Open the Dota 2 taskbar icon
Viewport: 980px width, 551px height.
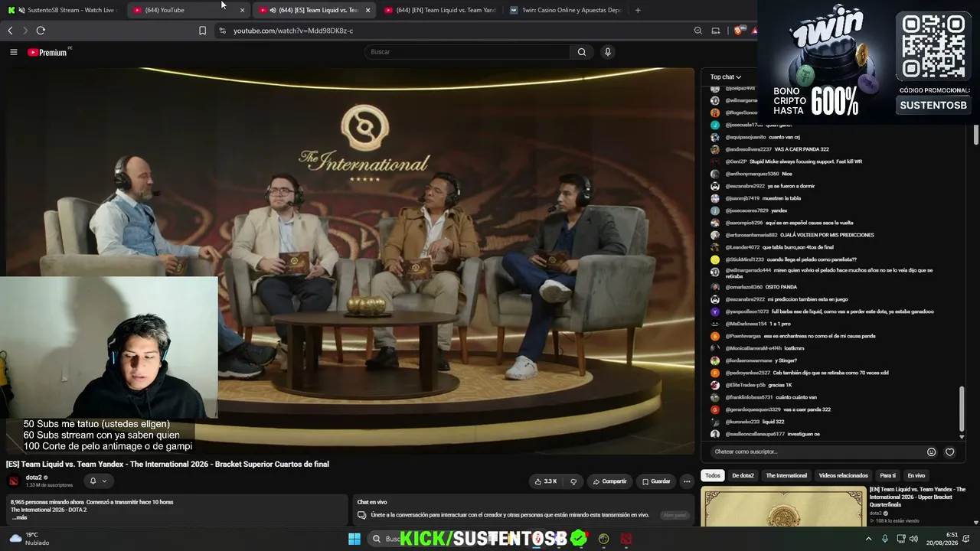click(x=626, y=539)
